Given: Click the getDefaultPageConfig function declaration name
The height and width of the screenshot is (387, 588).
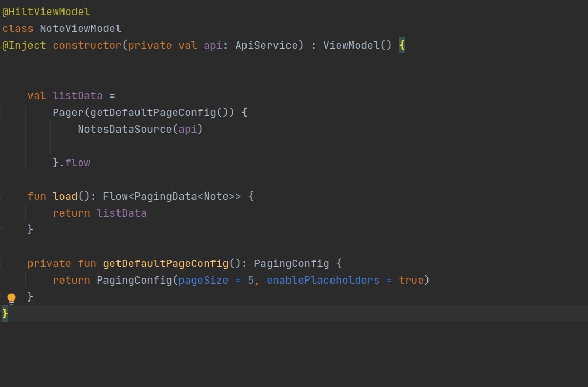Looking at the screenshot, I should 166,264.
